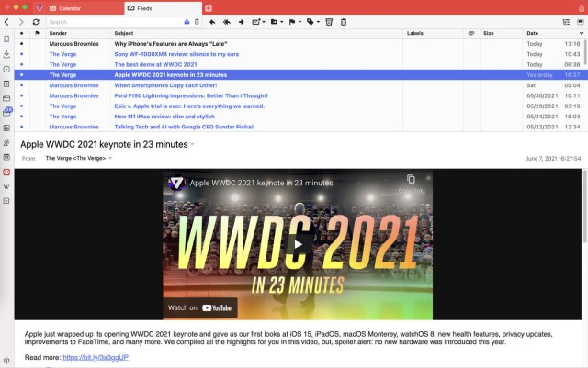Open column options chevron beside Date
The width and height of the screenshot is (588, 368).
coord(582,33)
